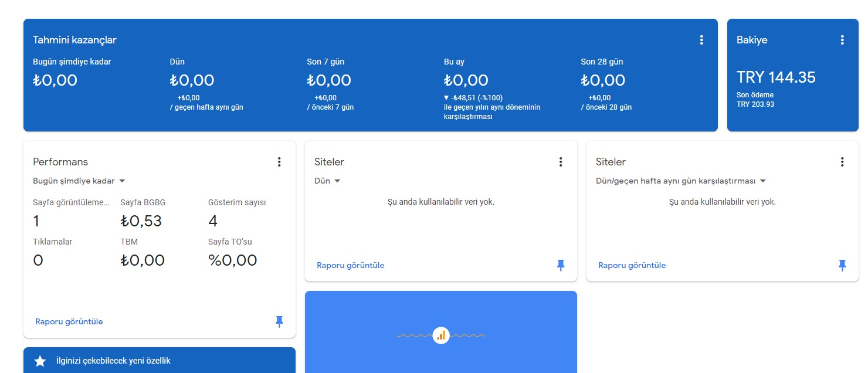Open Raporu görüntüle link in Performans card
The height and width of the screenshot is (373, 868).
tap(69, 321)
